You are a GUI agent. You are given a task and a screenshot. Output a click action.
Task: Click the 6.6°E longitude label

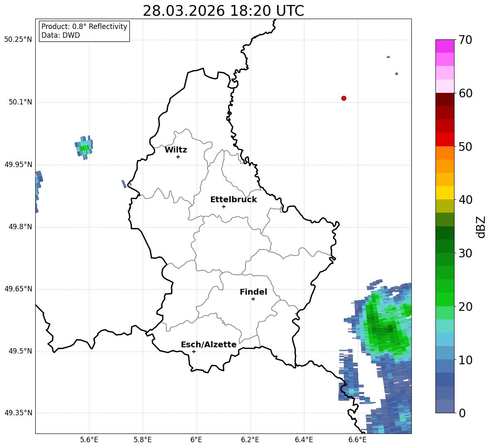tap(357, 440)
